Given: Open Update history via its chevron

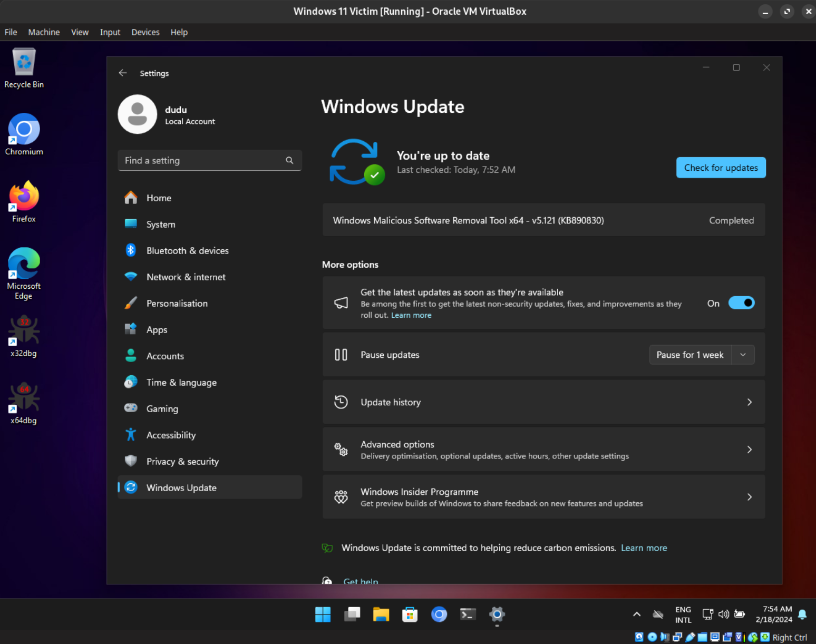Looking at the screenshot, I should pos(749,402).
